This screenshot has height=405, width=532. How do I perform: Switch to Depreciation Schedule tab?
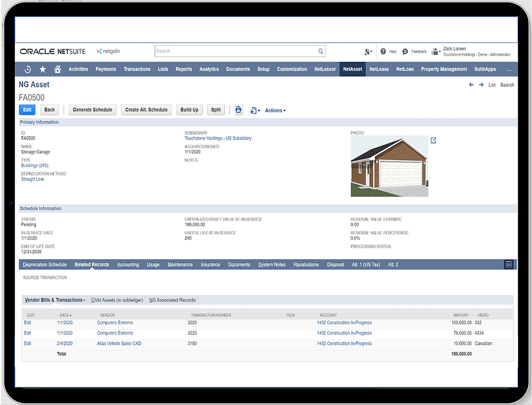click(45, 265)
